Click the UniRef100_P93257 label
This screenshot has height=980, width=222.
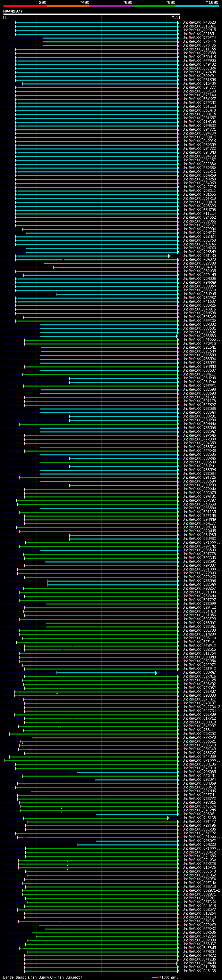(x=199, y=588)
